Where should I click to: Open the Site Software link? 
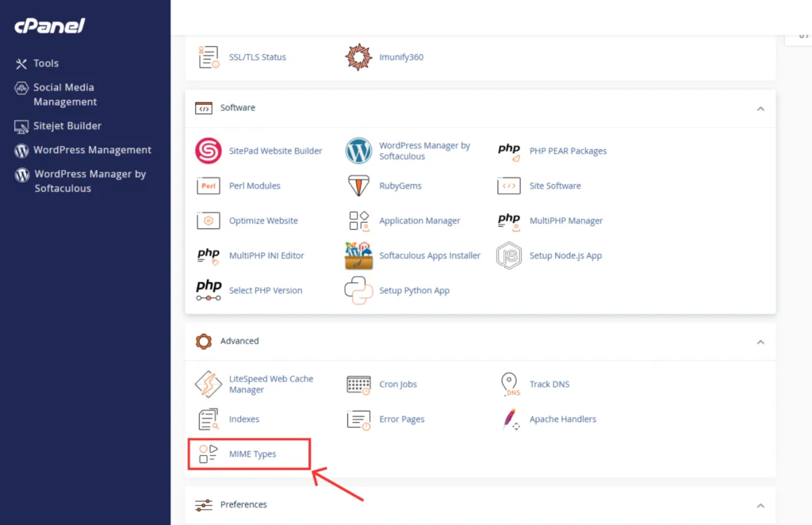point(555,186)
